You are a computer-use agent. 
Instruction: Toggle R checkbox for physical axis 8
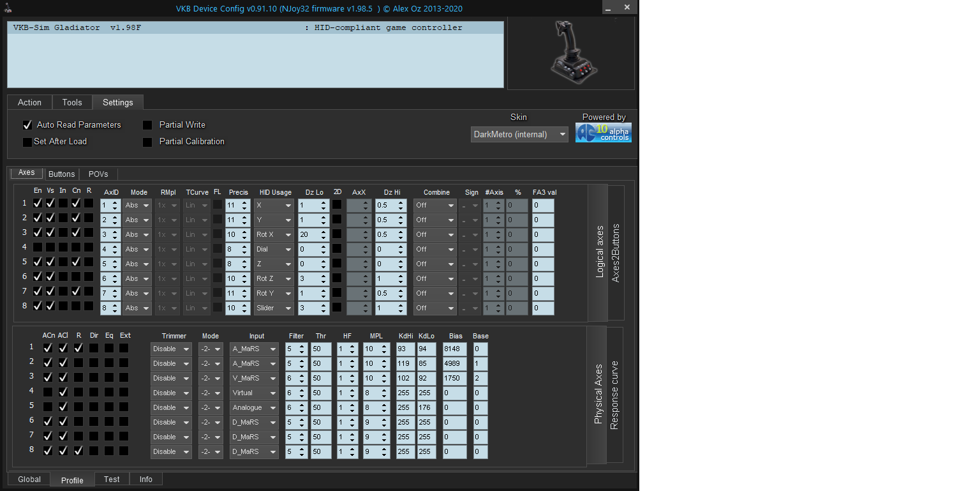coord(78,451)
